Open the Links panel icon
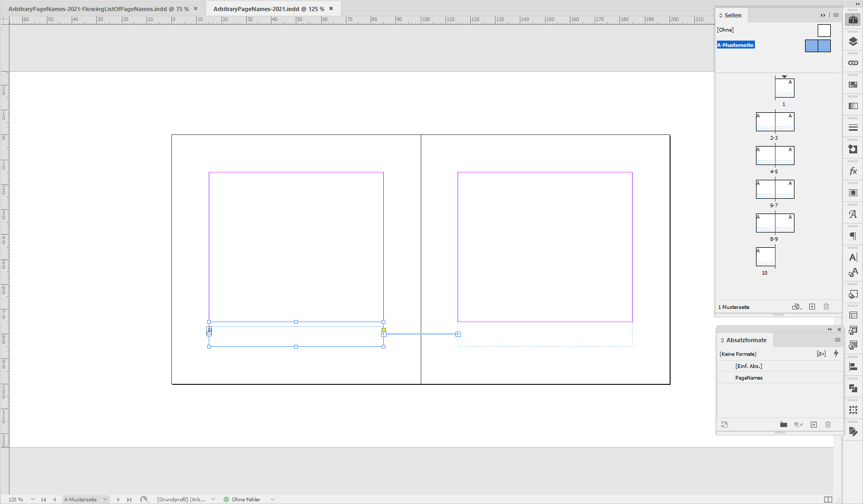 coord(853,63)
